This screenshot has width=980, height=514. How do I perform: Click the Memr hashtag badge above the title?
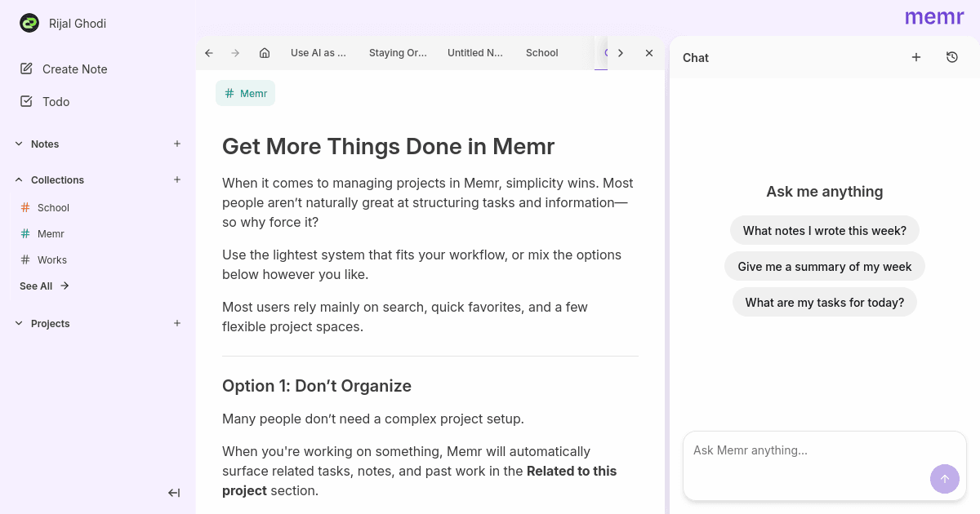point(245,93)
